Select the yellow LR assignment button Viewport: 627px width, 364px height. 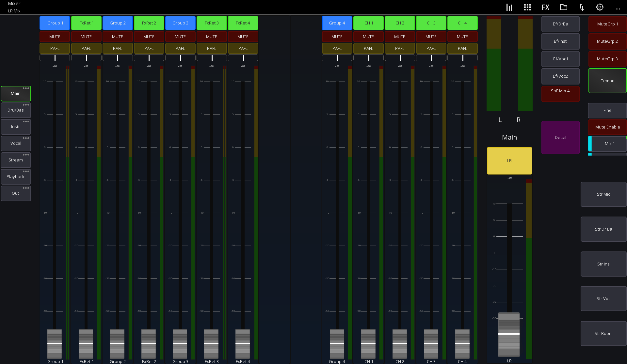[509, 160]
